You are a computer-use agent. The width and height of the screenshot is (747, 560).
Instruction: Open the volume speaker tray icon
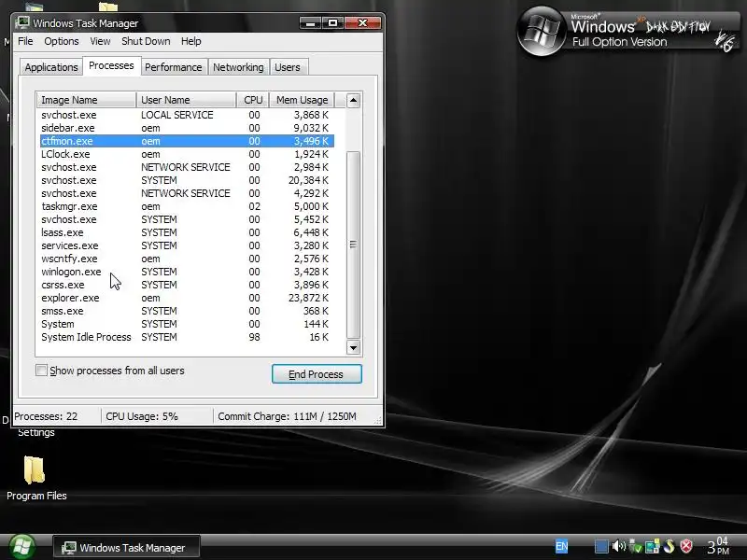click(x=618, y=546)
